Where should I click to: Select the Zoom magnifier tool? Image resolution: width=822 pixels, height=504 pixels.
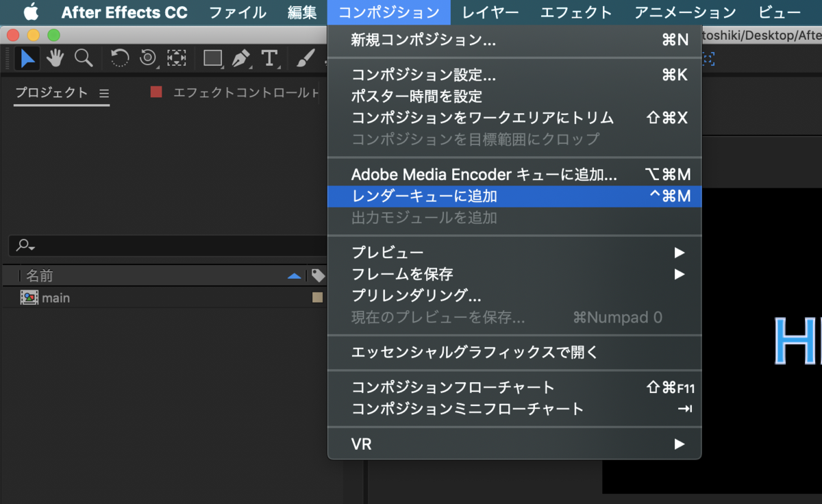84,59
